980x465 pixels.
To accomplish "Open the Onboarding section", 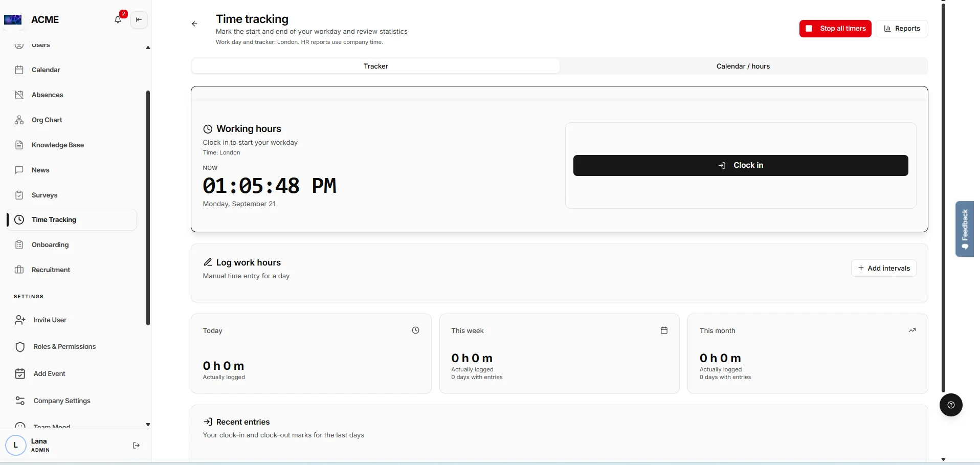I will tap(72, 245).
